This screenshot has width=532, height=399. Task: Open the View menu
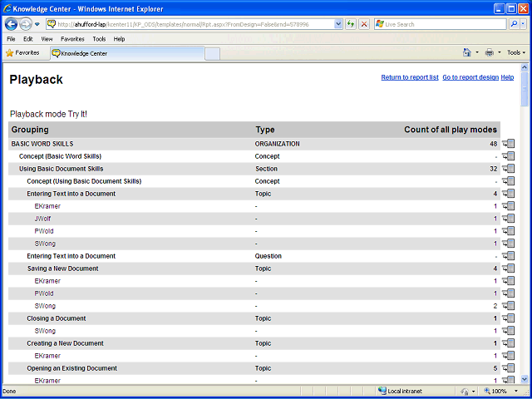[47, 39]
